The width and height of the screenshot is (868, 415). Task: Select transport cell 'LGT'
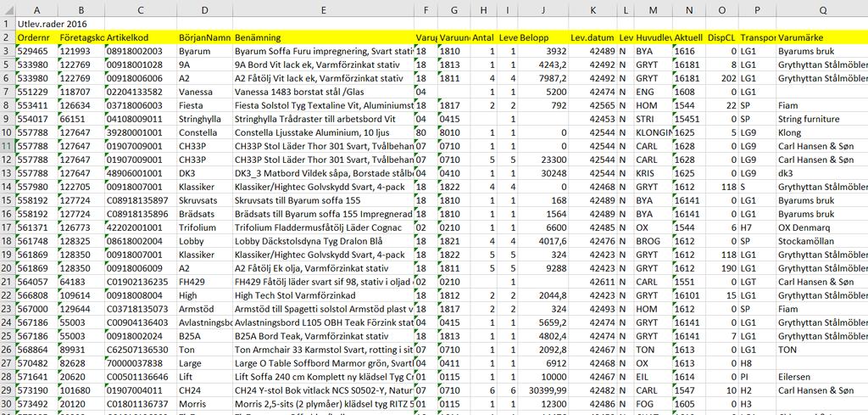point(757,282)
